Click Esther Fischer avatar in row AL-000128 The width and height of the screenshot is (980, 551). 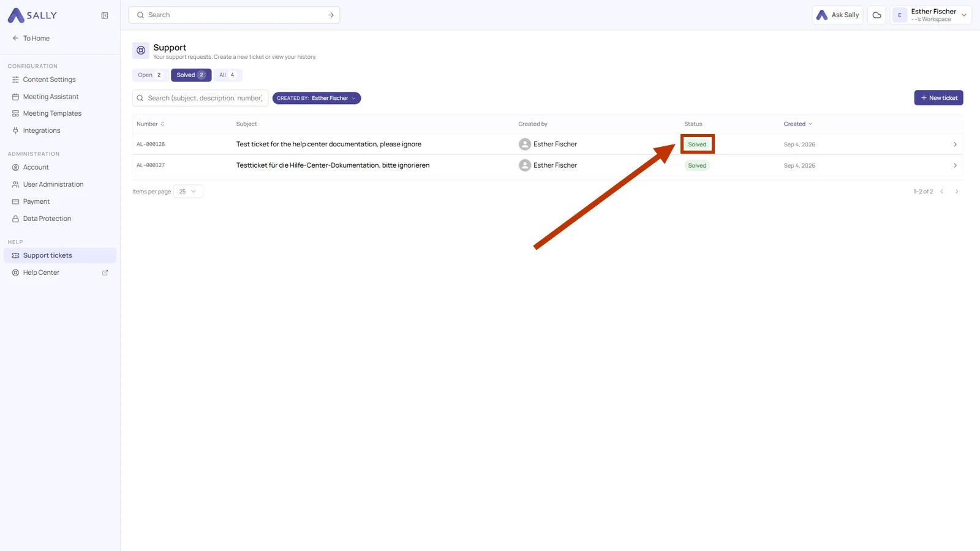[x=525, y=144]
